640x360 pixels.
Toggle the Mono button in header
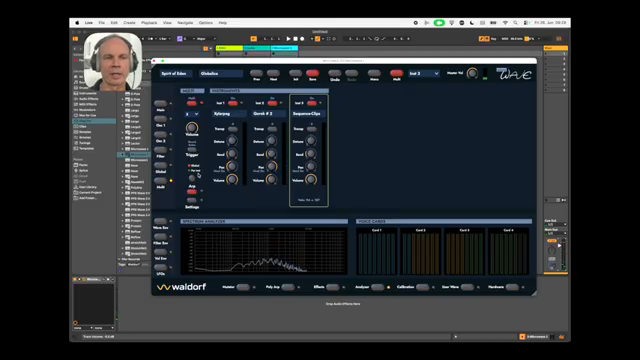pos(374,73)
